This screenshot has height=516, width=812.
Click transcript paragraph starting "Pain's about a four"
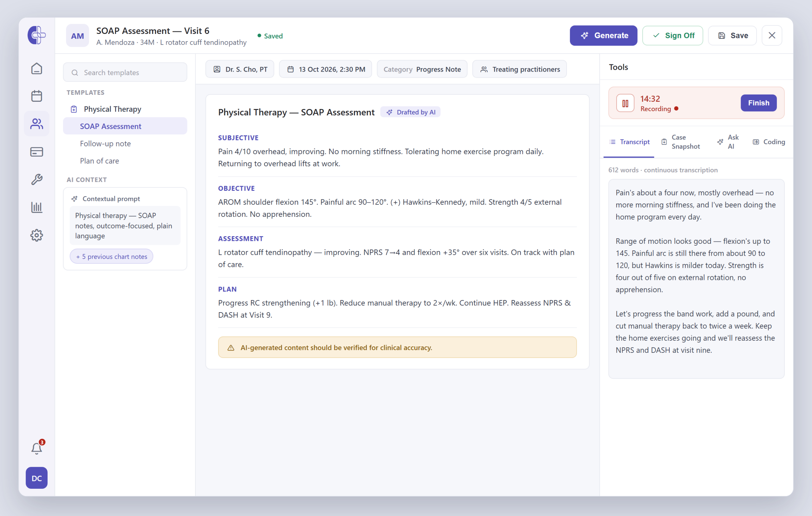pos(696,205)
